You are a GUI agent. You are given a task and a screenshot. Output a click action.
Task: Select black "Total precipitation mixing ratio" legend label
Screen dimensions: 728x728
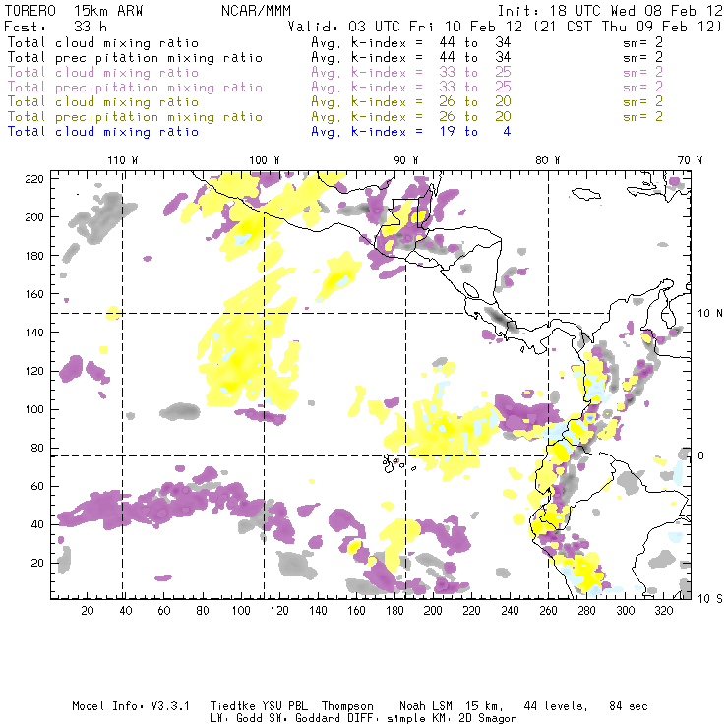(x=135, y=58)
